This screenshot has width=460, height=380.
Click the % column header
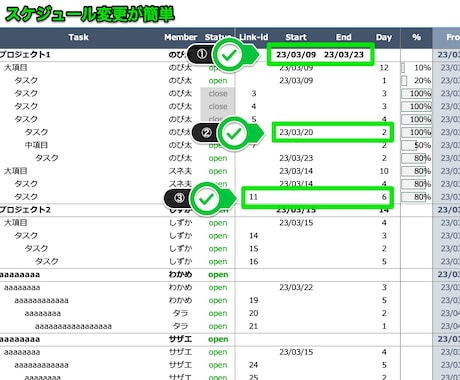point(416,37)
